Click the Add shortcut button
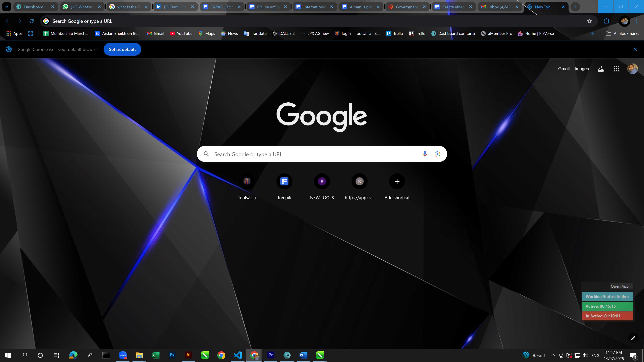The height and width of the screenshot is (362, 644). point(397,187)
